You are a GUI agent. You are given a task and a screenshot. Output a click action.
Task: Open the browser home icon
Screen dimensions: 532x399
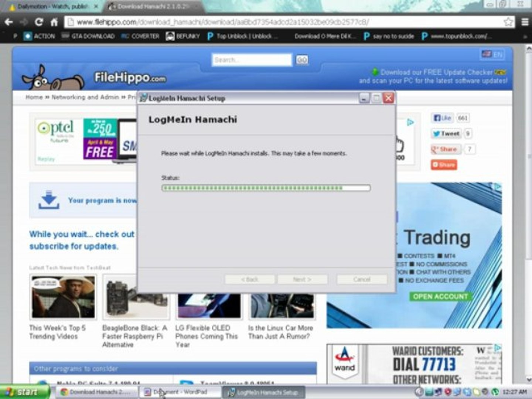pyautogui.click(x=54, y=22)
